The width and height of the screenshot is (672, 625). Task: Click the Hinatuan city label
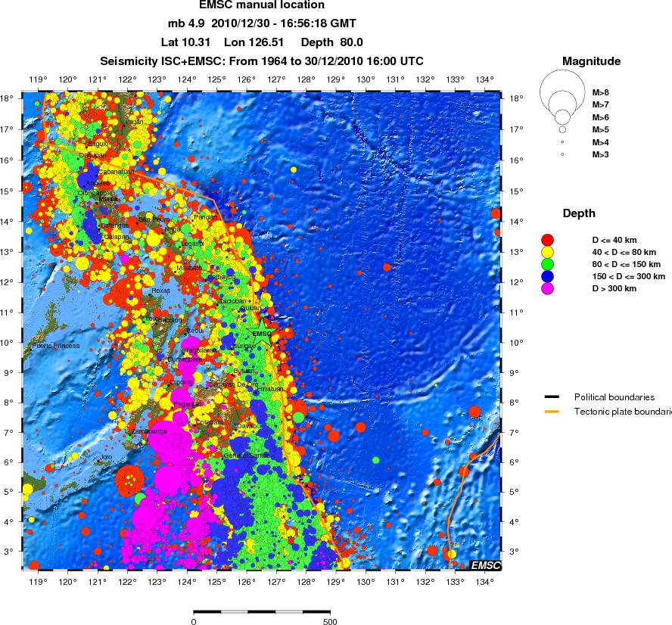pos(270,389)
